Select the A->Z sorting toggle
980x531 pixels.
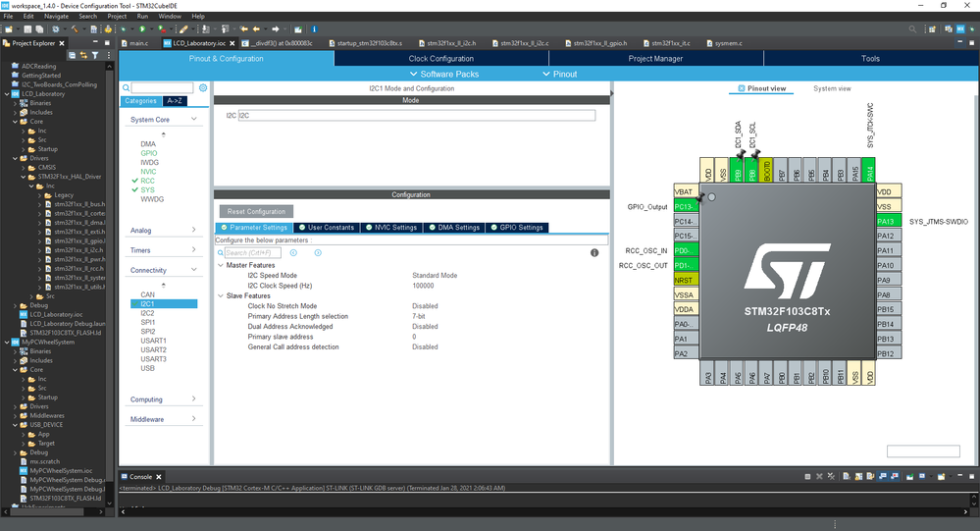click(x=175, y=101)
